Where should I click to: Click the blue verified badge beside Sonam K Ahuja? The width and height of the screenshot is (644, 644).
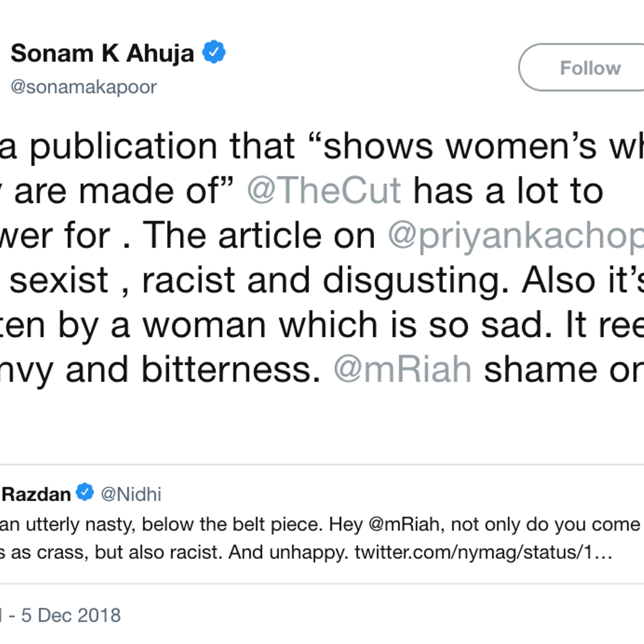click(x=214, y=52)
